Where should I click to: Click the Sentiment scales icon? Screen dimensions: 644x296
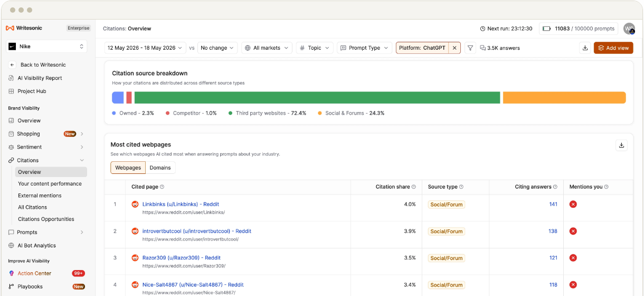(12, 147)
